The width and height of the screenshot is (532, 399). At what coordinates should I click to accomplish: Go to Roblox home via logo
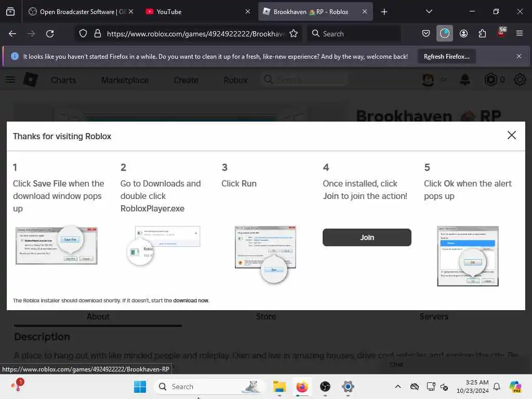click(x=31, y=79)
